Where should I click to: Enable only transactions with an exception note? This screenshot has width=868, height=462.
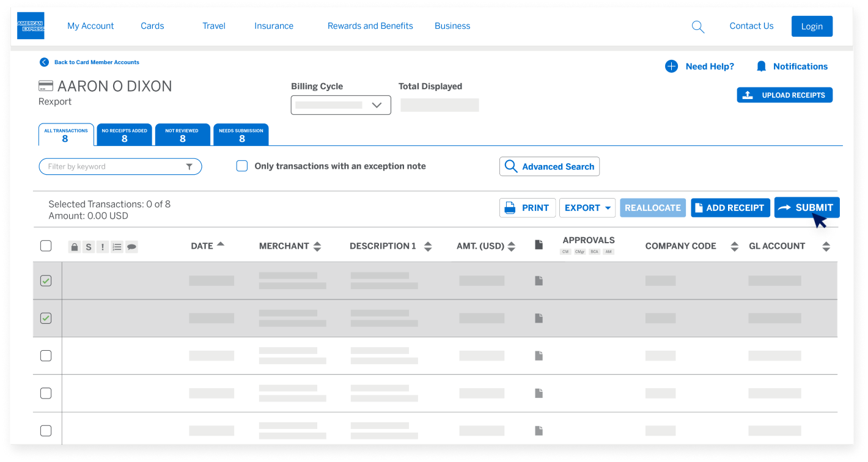point(242,166)
